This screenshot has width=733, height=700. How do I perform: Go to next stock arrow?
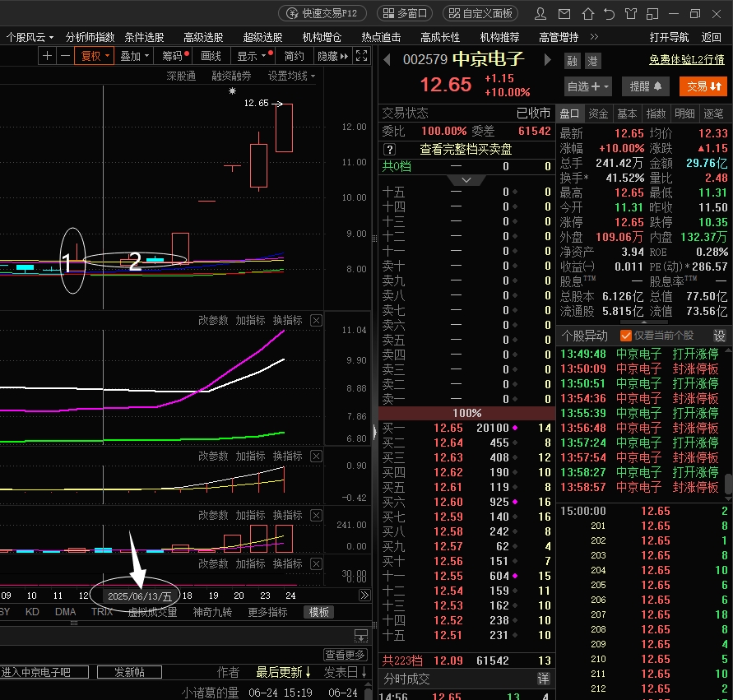click(x=548, y=60)
